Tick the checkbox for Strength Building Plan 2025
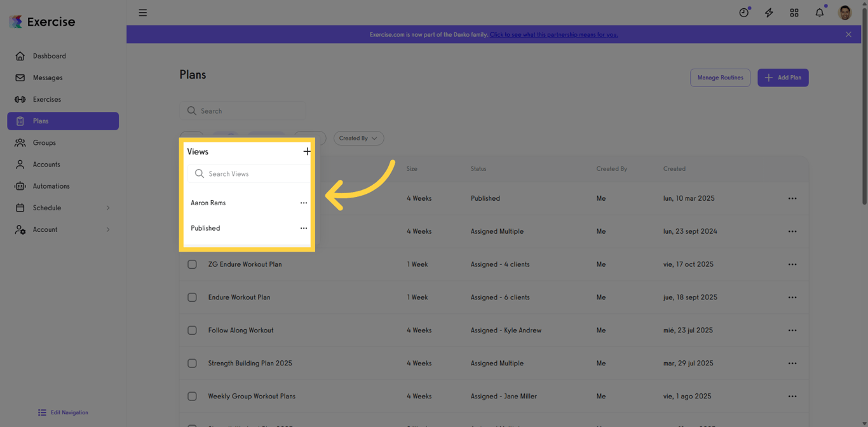The height and width of the screenshot is (427, 868). point(192,363)
